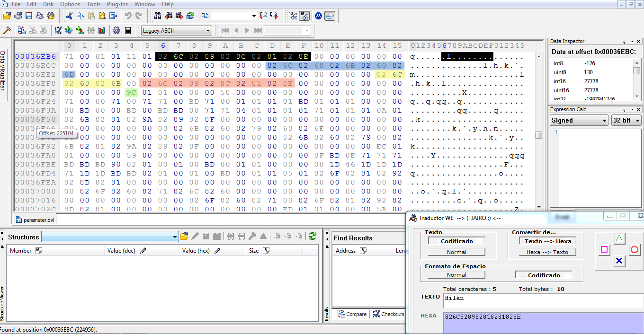The image size is (644, 334).
Task: Click the checksum checkmark toolbar icon
Action: click(x=58, y=30)
